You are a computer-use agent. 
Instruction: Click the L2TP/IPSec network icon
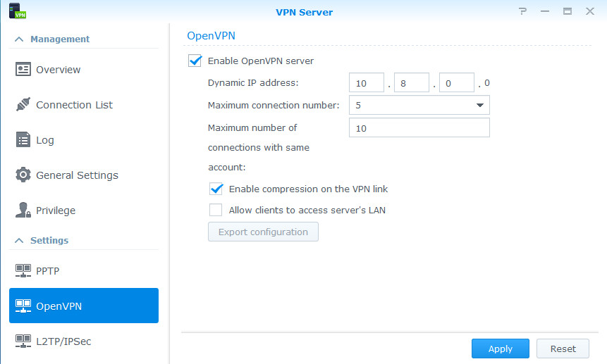(23, 341)
